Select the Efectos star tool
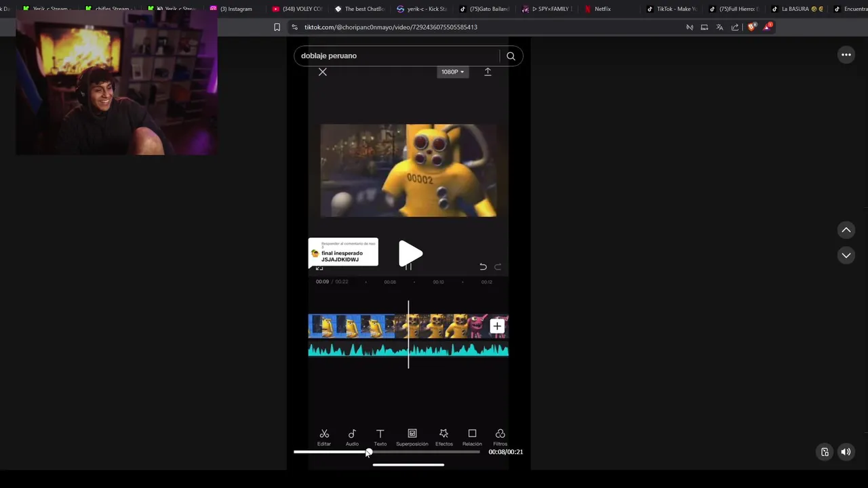Screen dimensions: 868x488 443,437
